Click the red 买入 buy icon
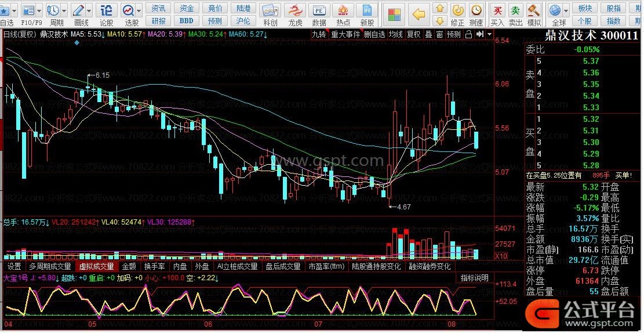 pyautogui.click(x=498, y=10)
